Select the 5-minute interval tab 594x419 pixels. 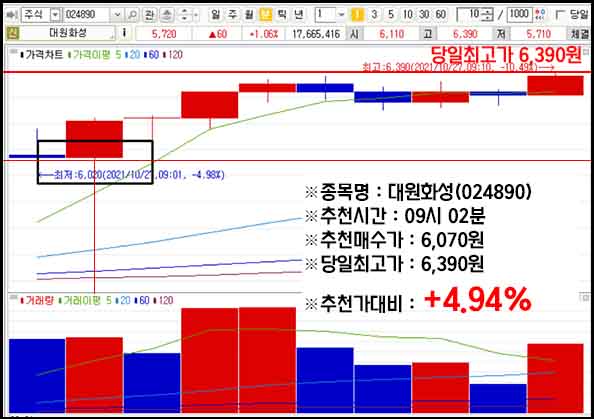391,15
